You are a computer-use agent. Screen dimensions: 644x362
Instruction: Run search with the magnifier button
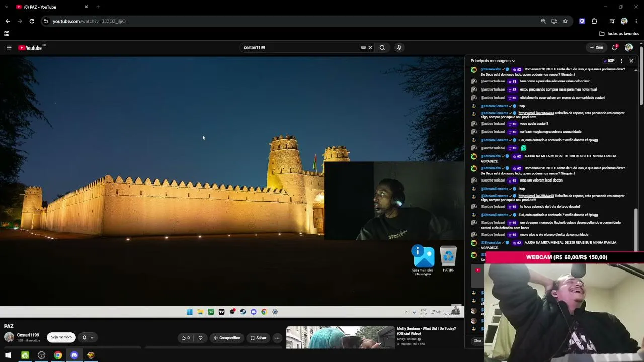tap(382, 48)
